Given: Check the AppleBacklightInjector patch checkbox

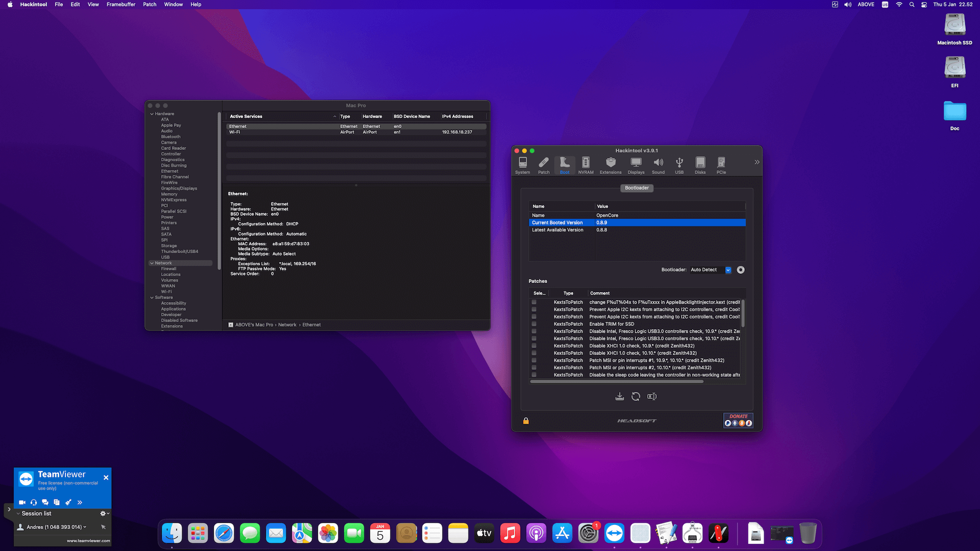Looking at the screenshot, I should point(534,303).
